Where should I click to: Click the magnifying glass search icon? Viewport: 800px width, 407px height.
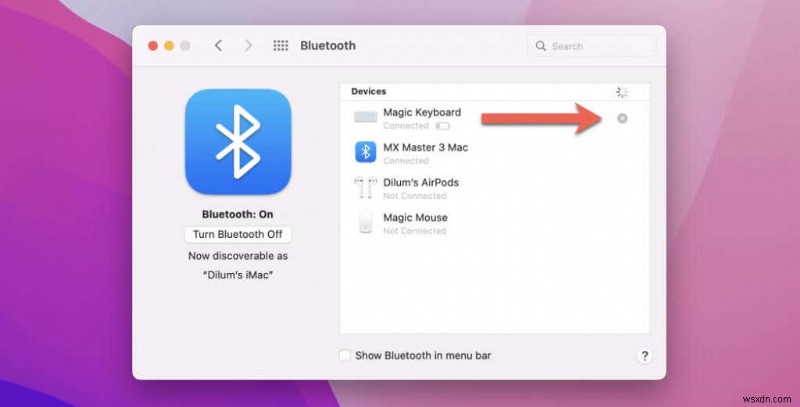point(541,46)
